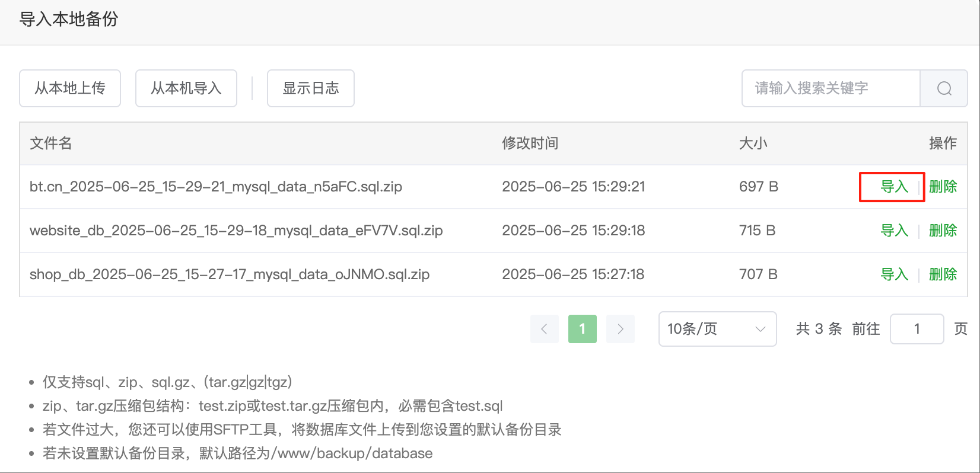Select page 1 in pagination
The width and height of the screenshot is (980, 473).
coord(582,329)
